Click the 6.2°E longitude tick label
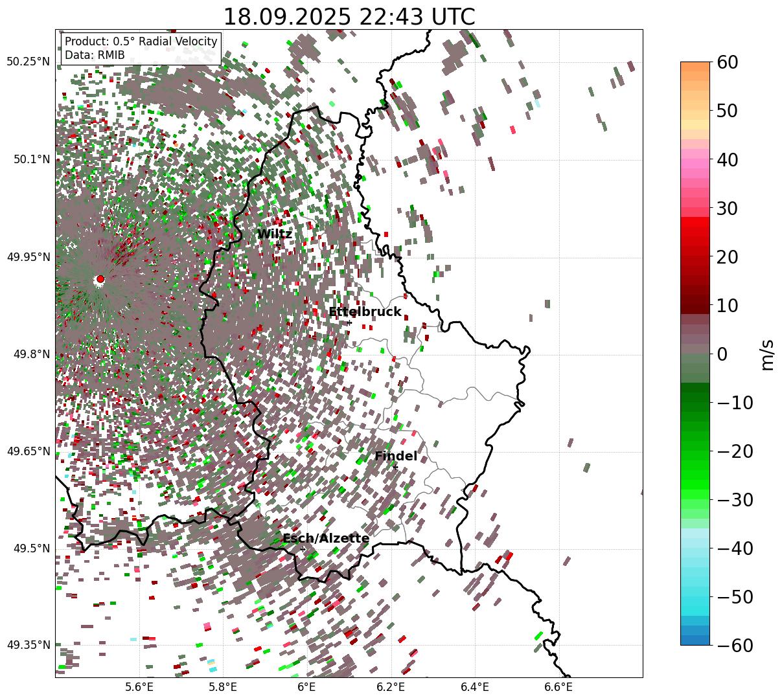The width and height of the screenshot is (782, 700). pos(391,688)
